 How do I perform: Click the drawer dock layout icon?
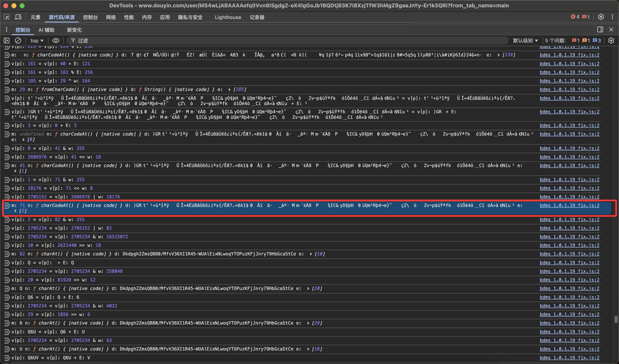tap(600, 30)
